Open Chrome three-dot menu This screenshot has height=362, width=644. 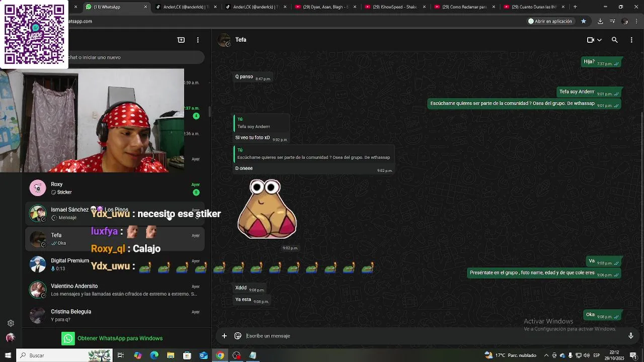click(637, 21)
